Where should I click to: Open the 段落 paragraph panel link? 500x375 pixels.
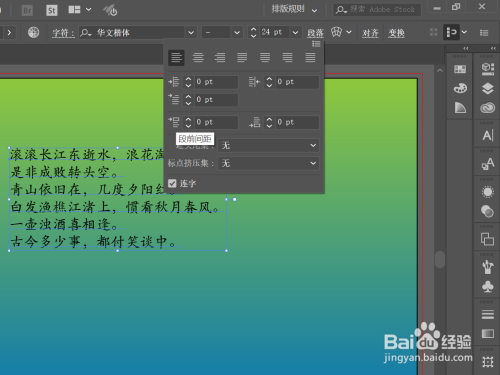[x=315, y=33]
